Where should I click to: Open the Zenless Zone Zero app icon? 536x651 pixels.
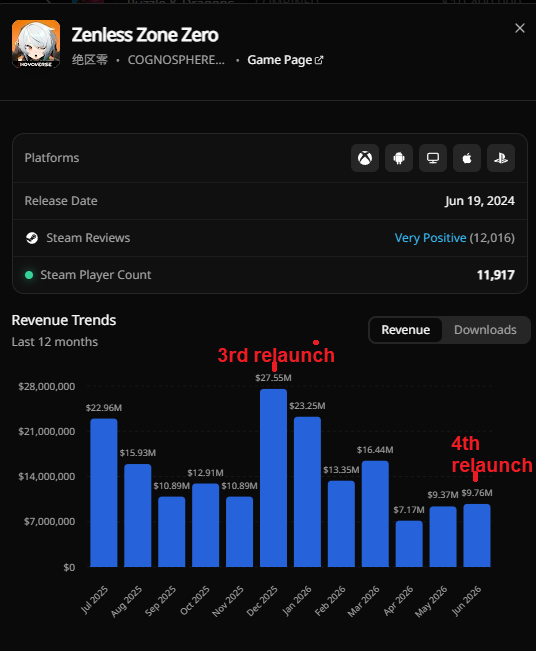[36, 44]
